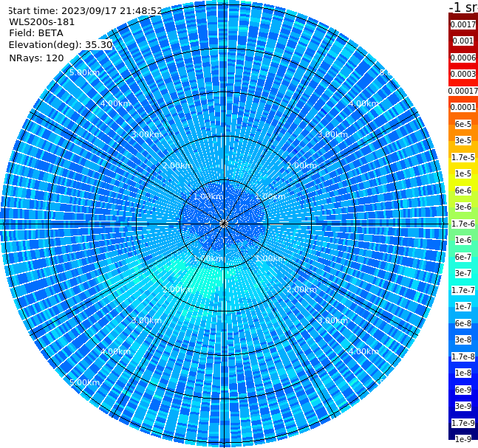Select the lower-right 3.00km range label
Viewport: 478px width, 448px height.
(332, 320)
